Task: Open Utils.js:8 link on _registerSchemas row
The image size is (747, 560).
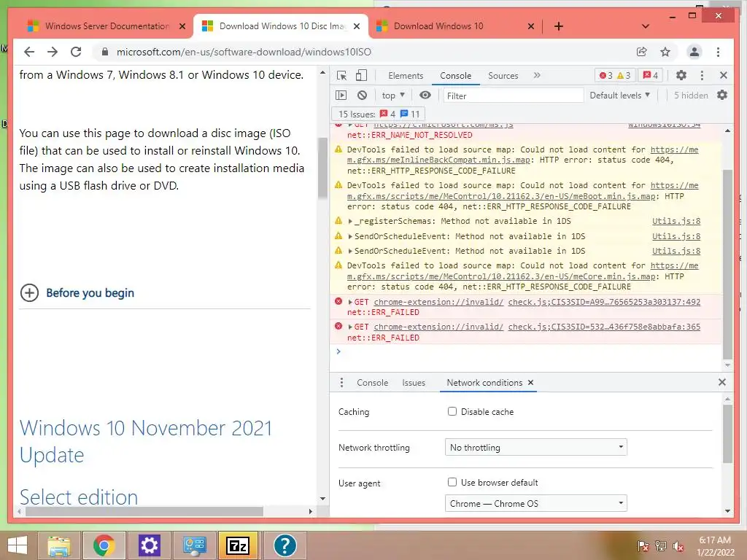Action: (x=676, y=221)
